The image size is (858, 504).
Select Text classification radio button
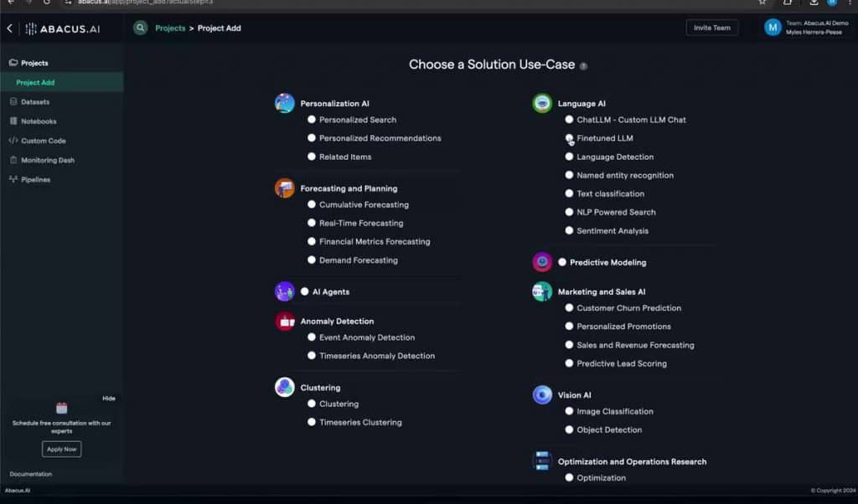click(x=569, y=193)
